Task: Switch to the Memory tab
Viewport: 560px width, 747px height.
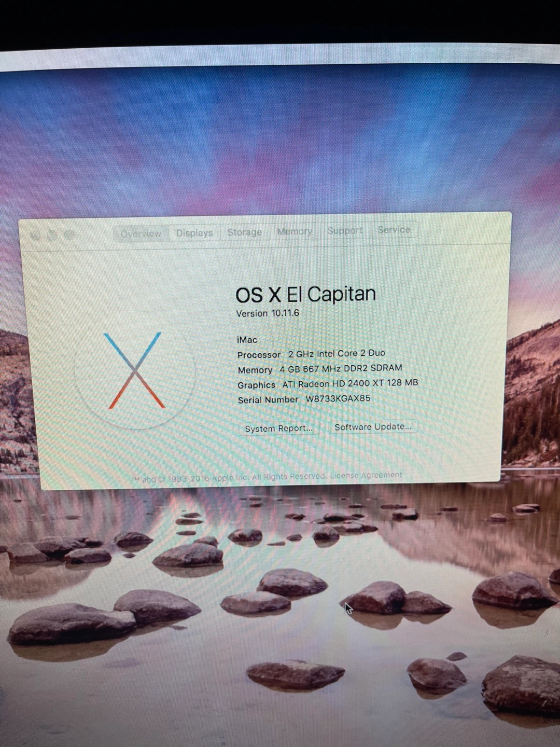Action: 295,231
